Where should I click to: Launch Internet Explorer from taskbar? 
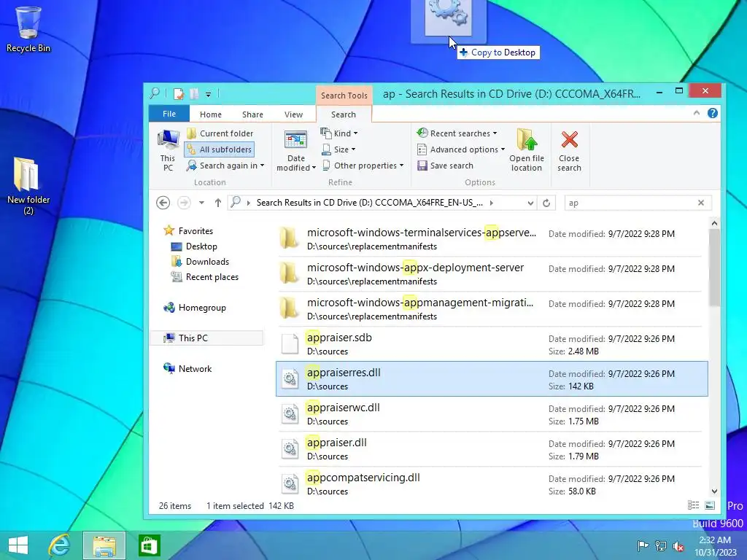coord(59,545)
